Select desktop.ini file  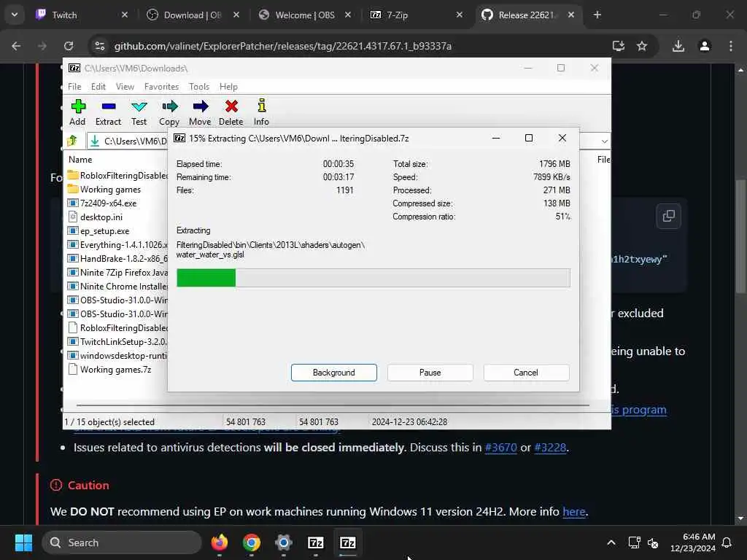coord(95,217)
